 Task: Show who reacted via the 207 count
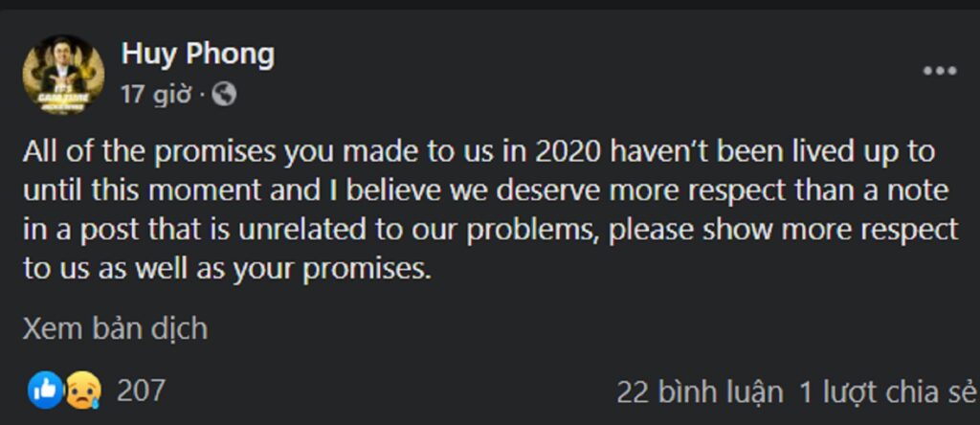tap(141, 391)
